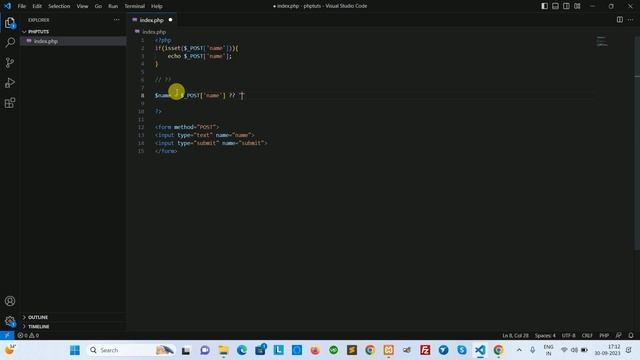Image resolution: width=640 pixels, height=360 pixels.
Task: Change encoding via UTF-8
Action: (x=569, y=335)
